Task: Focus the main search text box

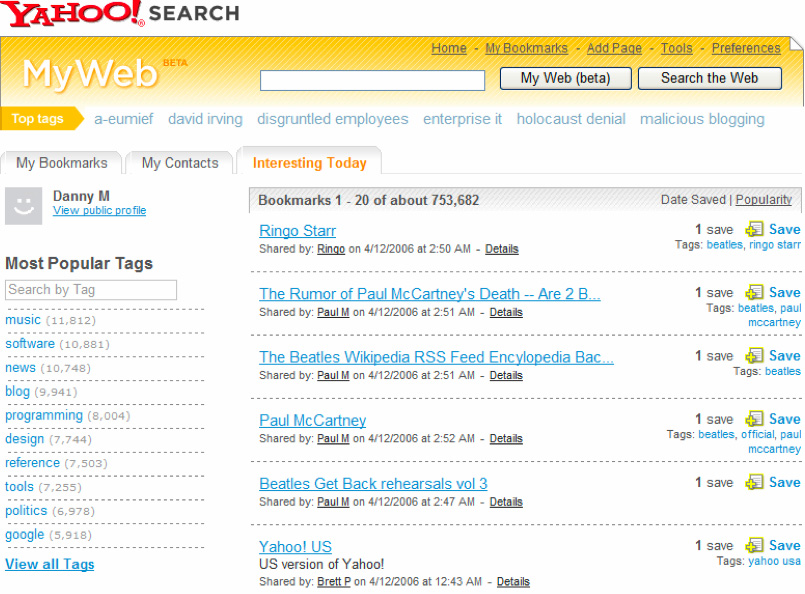Action: [x=372, y=80]
